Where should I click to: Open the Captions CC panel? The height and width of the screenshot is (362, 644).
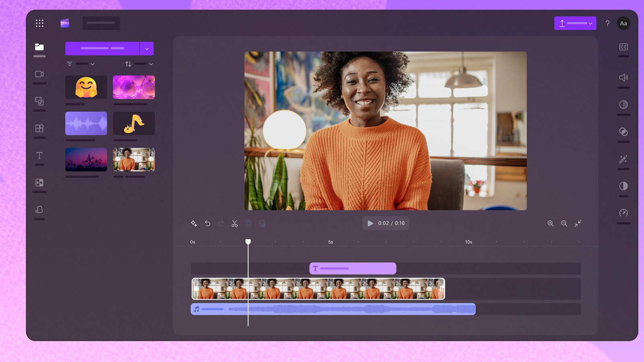623,47
